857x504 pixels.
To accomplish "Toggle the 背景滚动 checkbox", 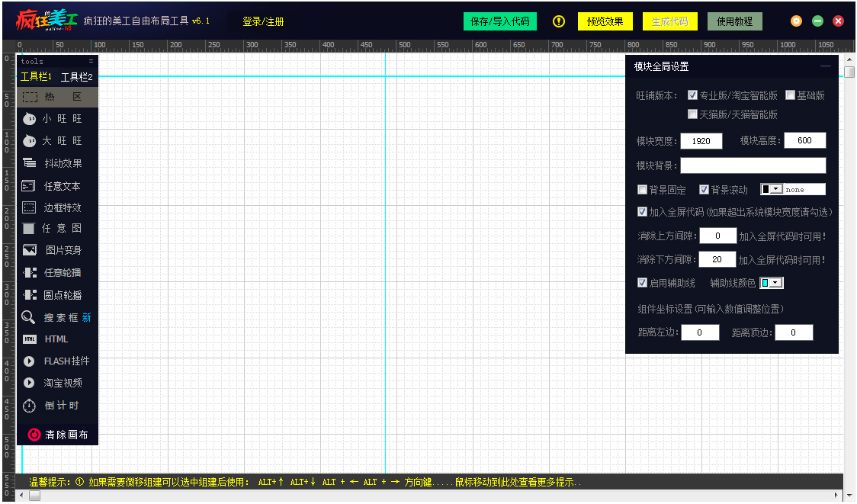I will tap(704, 190).
